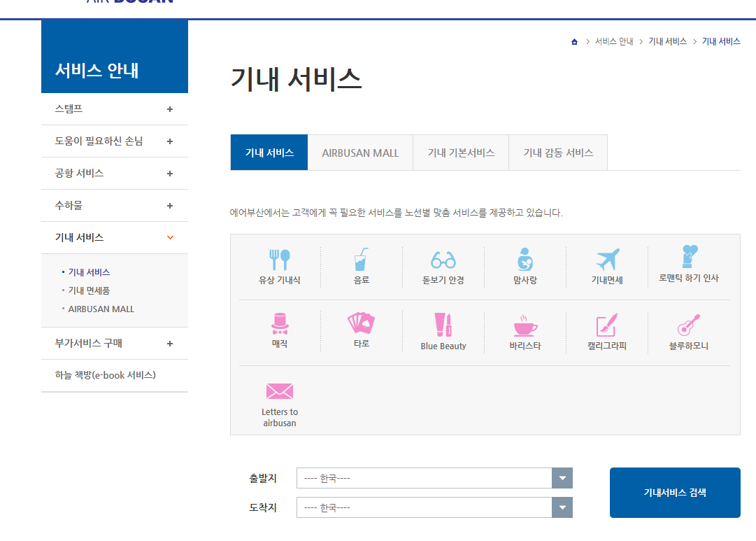Image resolution: width=756 pixels, height=541 pixels.
Task: Click the 수하물 sidebar menu label
Action: (x=69, y=205)
